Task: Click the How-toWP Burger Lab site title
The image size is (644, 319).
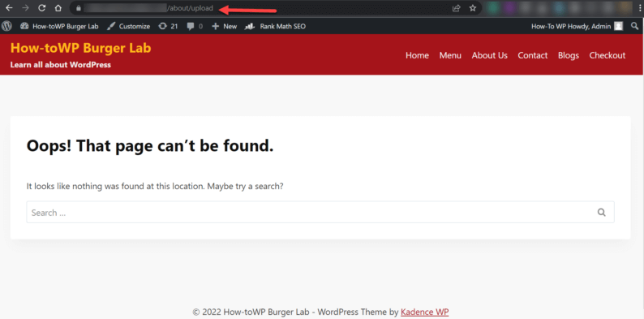Action: [80, 48]
